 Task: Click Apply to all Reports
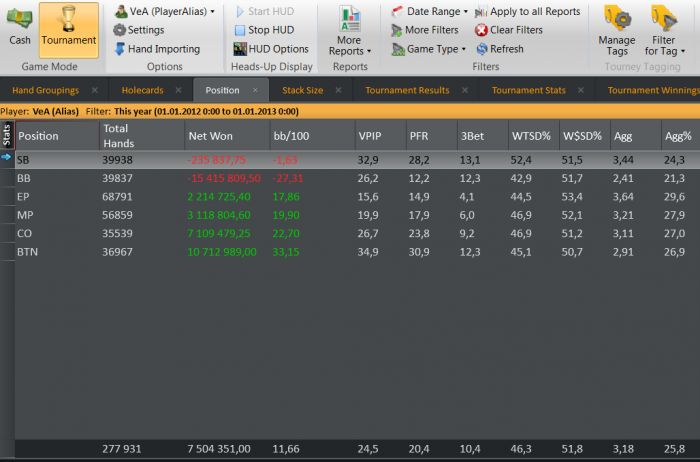point(528,11)
